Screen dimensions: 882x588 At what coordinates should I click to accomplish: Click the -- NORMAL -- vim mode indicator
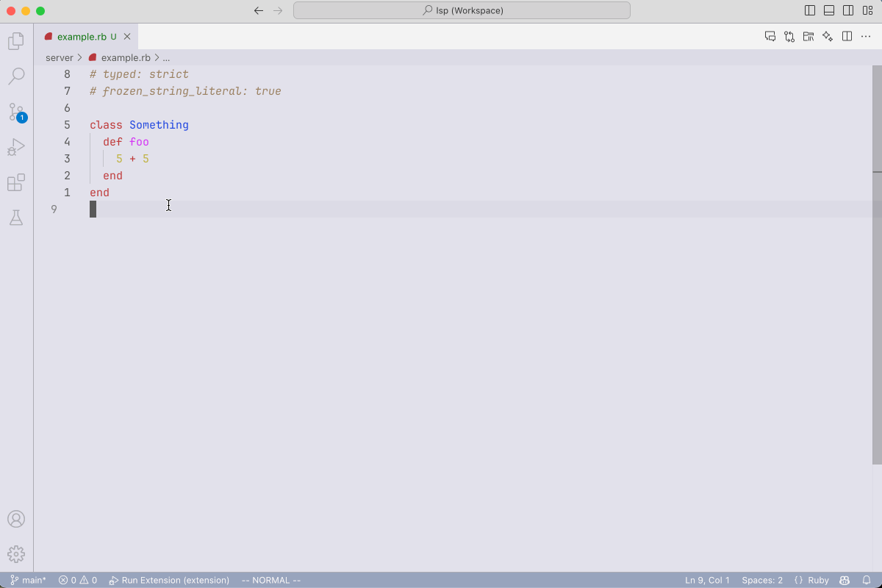[271, 580]
